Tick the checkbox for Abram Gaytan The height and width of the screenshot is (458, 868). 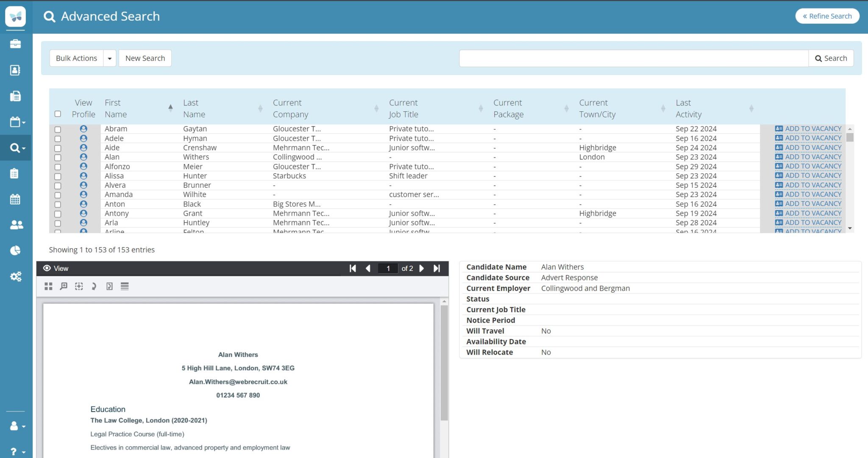58,129
